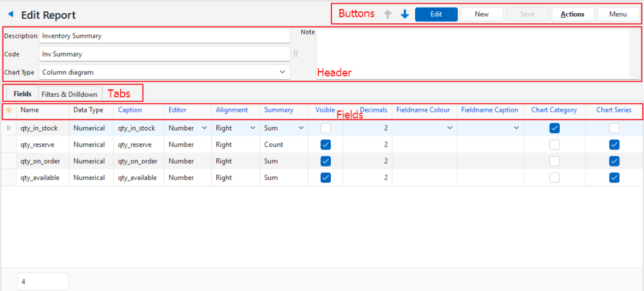
Task: Click the row selector cell for qty_reserve
Action: coord(9,145)
